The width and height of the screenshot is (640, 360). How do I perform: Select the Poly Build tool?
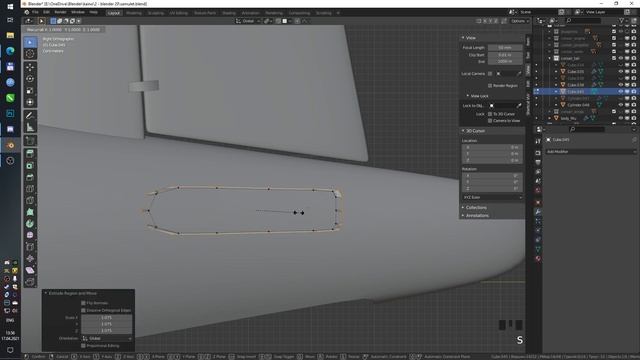coord(30,212)
